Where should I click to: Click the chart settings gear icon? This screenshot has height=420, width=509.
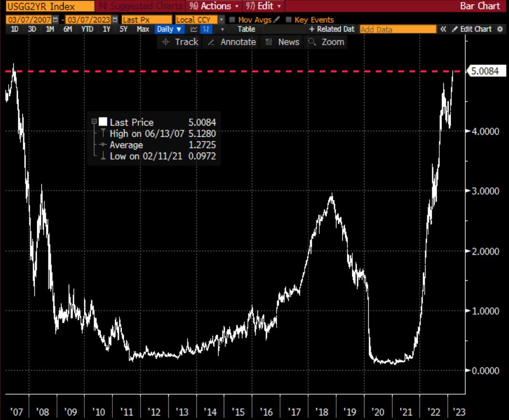(500, 29)
